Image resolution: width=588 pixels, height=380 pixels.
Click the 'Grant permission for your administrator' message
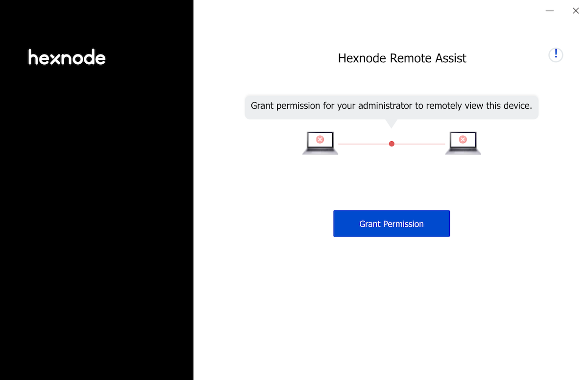click(392, 106)
